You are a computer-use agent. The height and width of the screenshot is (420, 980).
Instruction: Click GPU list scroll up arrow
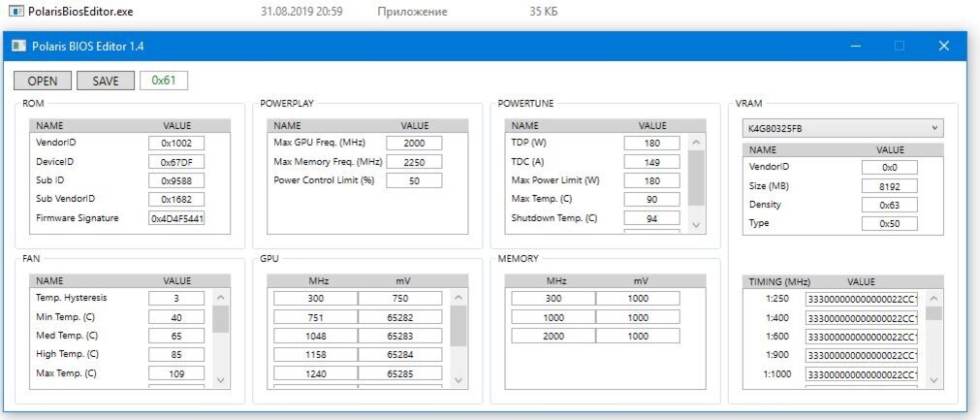458,298
